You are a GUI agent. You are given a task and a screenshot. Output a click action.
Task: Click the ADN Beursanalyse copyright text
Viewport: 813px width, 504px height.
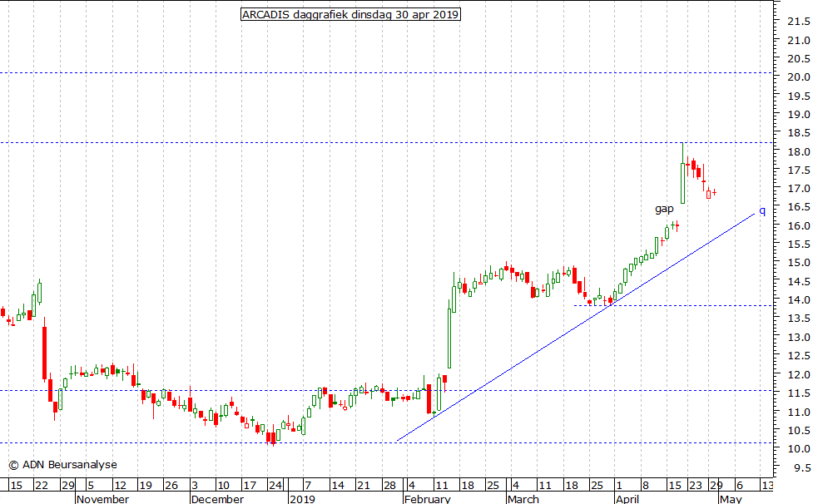(x=62, y=465)
